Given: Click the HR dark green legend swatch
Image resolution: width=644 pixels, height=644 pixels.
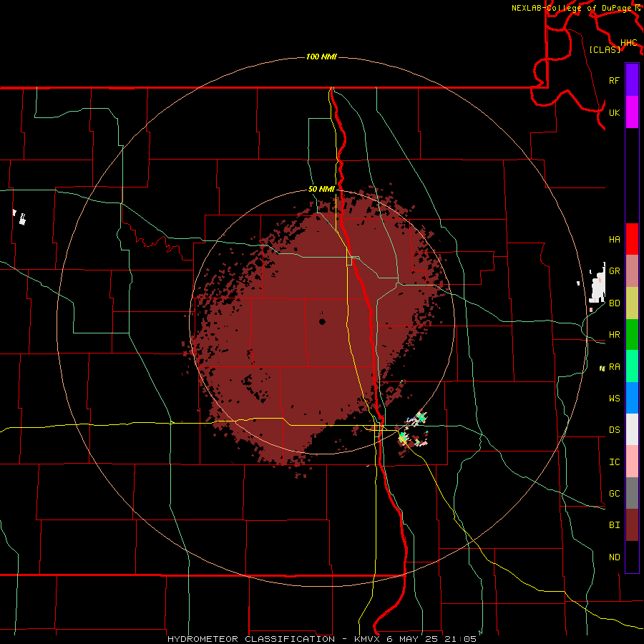Looking at the screenshot, I should 632,335.
